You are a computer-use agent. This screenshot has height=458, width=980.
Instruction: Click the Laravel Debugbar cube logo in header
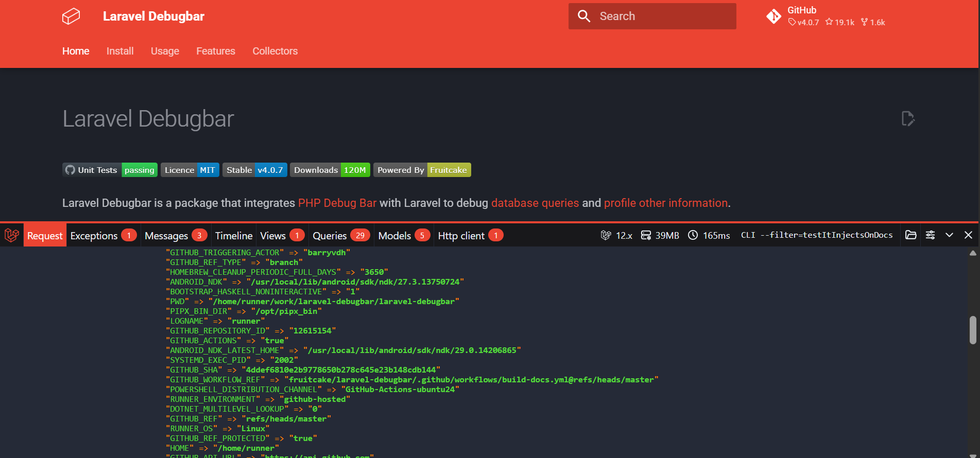[x=71, y=16]
